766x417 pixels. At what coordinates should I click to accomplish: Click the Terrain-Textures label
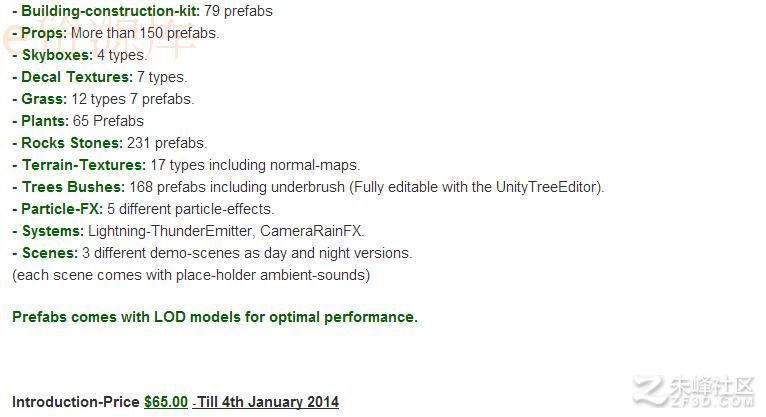coord(84,165)
